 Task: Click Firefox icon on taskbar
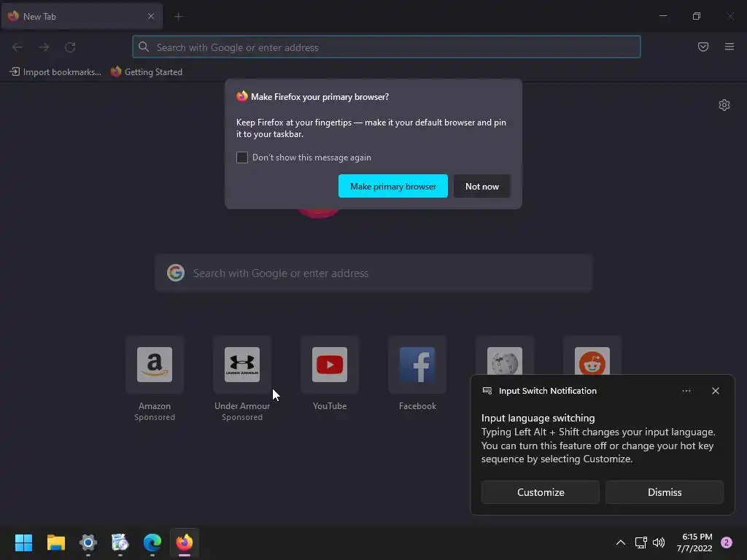coord(185,542)
